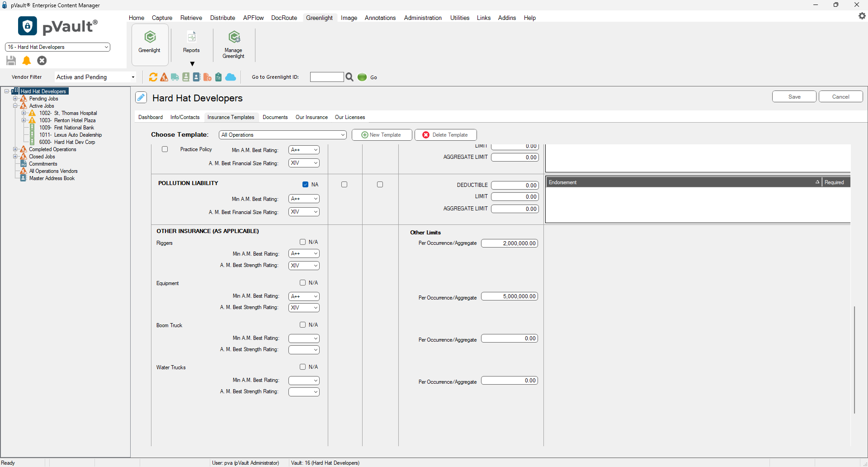The height and width of the screenshot is (467, 868).
Task: Click the warning icon of 1003- Renton Hotel Plaza
Action: coord(32,120)
